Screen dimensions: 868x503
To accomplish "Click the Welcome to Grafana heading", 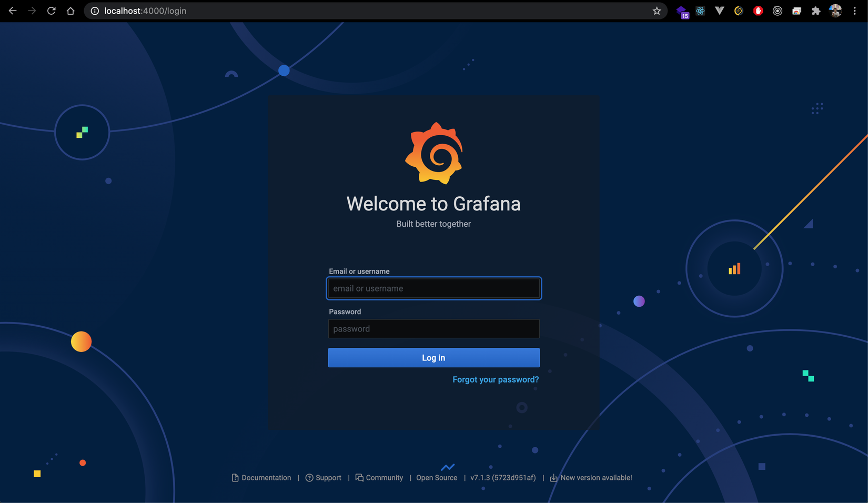I will (x=433, y=204).
